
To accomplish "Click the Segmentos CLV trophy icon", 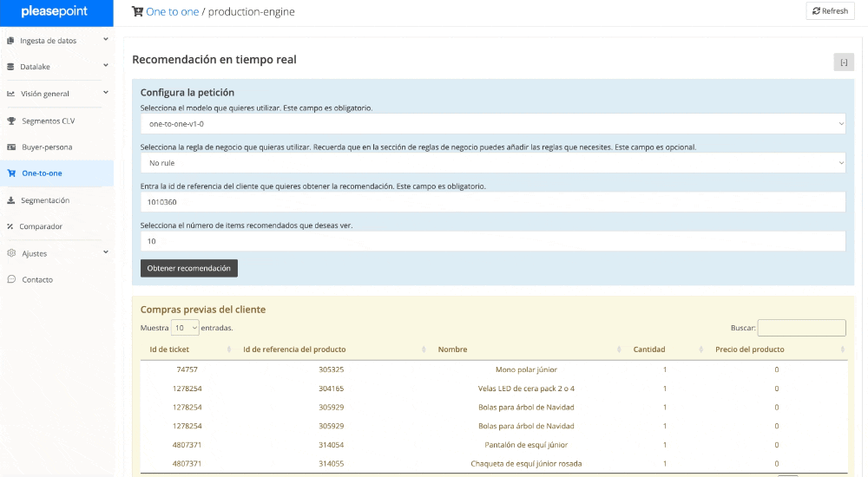I will coord(11,121).
